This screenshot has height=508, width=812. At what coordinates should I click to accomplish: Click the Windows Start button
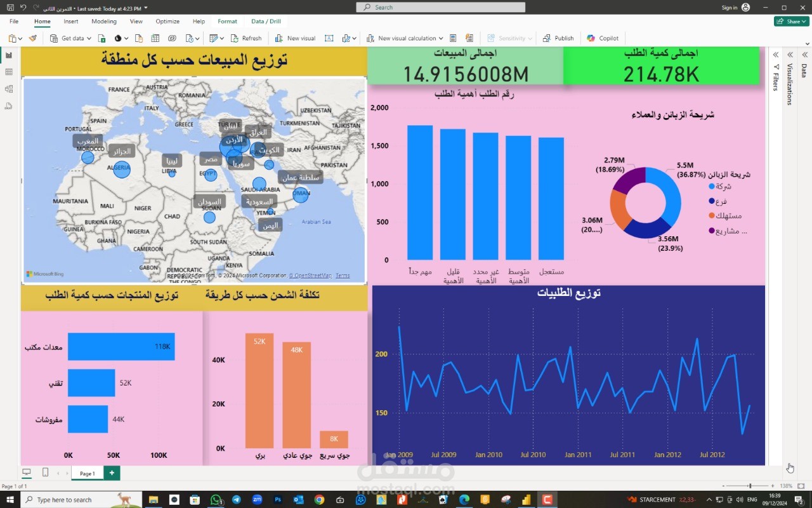(10, 500)
